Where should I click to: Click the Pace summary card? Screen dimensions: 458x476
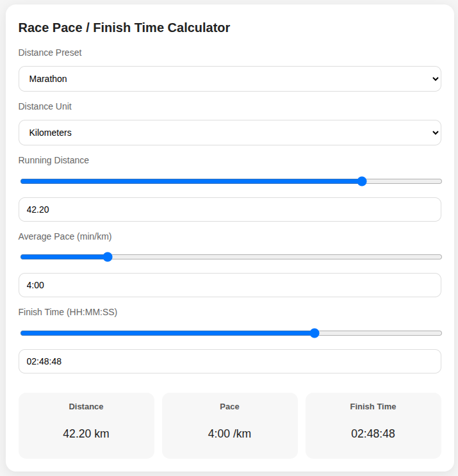pyautogui.click(x=229, y=425)
